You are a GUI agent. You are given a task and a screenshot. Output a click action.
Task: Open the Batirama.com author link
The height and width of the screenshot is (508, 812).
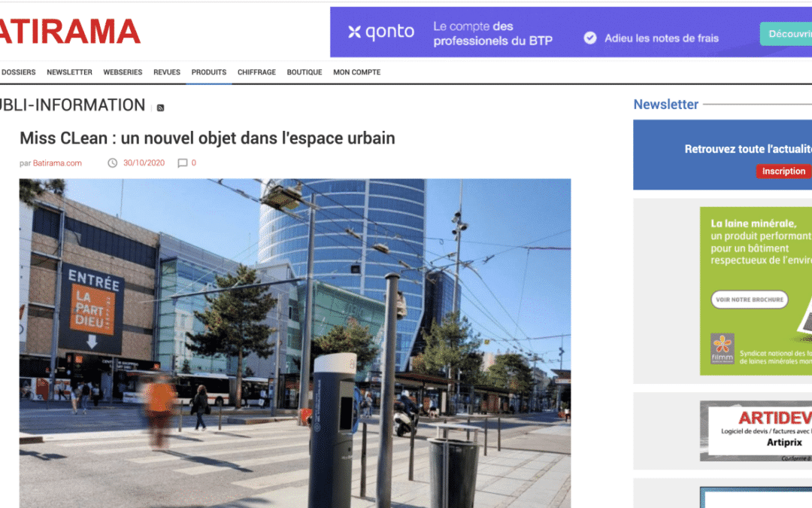click(57, 163)
